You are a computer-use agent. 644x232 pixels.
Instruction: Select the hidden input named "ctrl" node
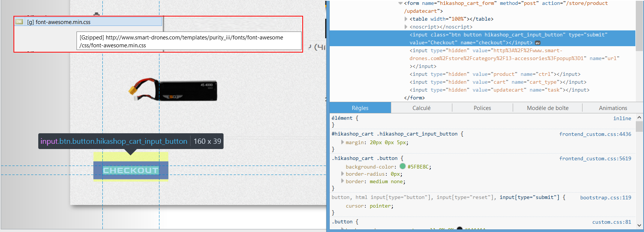click(495, 74)
